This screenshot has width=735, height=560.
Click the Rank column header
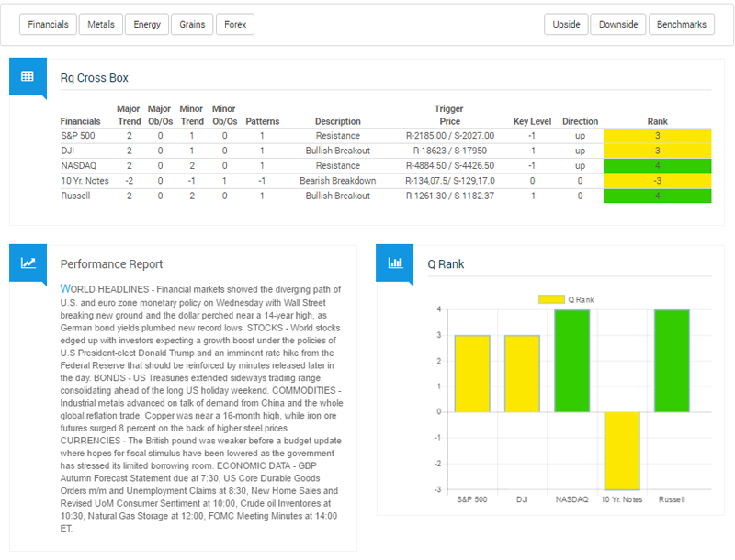657,121
